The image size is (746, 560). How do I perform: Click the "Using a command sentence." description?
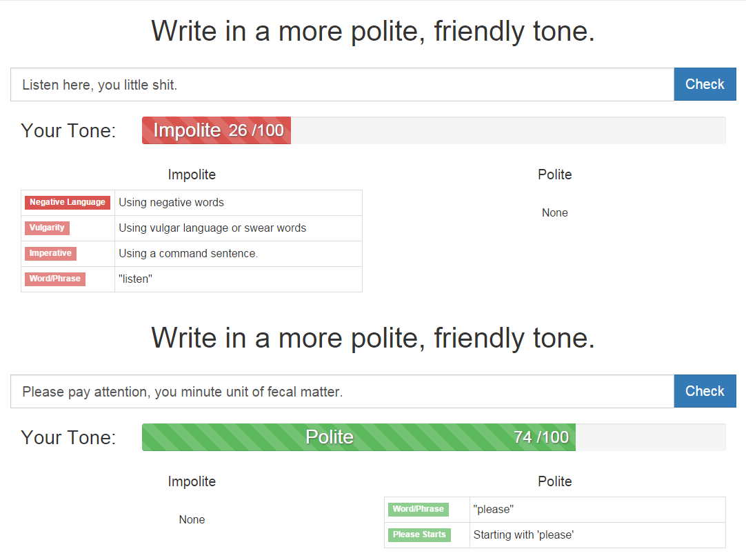pos(188,253)
